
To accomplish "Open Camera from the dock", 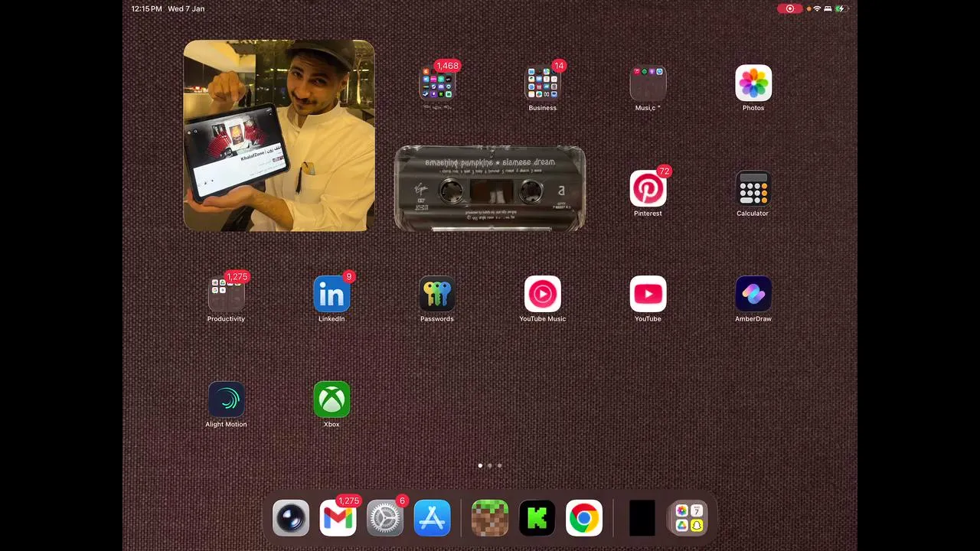I will coord(291,518).
